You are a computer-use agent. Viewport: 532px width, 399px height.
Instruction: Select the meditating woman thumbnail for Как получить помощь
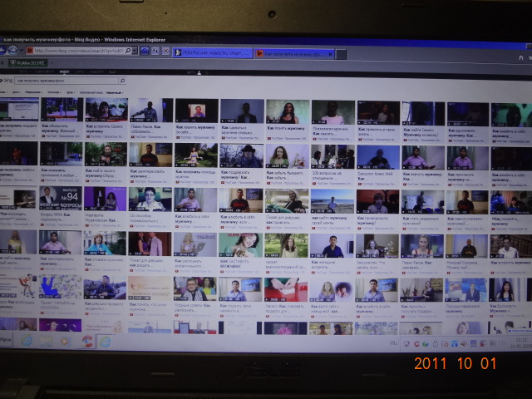coord(196,155)
